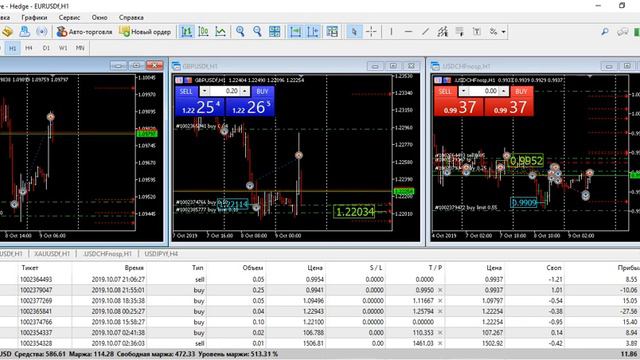Image resolution: width=640 pixels, height=360 pixels.
Task: Open the search magnifier in toolbar
Action: pyautogui.click(x=605, y=32)
